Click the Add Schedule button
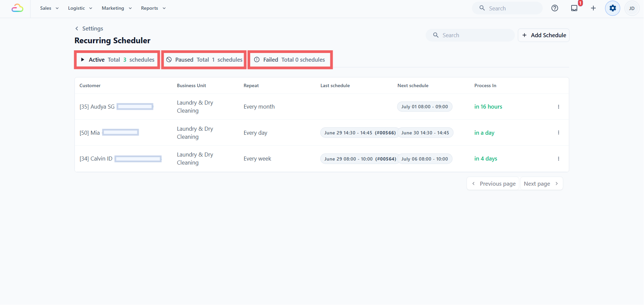The width and height of the screenshot is (644, 305). coord(544,35)
